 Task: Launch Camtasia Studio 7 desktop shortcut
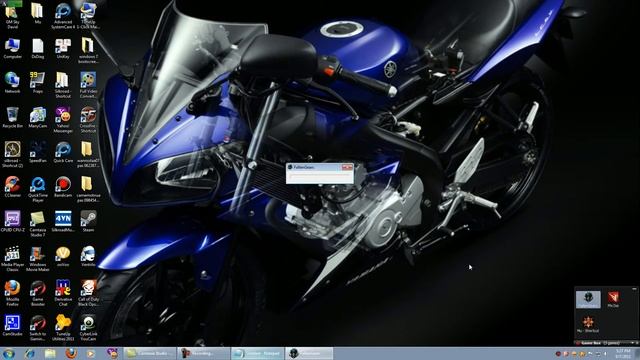(38, 224)
